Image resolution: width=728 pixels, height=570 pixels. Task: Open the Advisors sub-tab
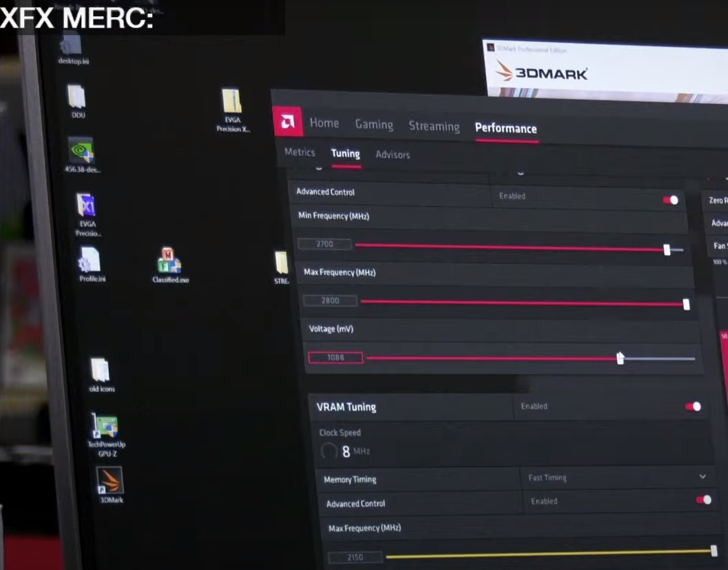[393, 154]
